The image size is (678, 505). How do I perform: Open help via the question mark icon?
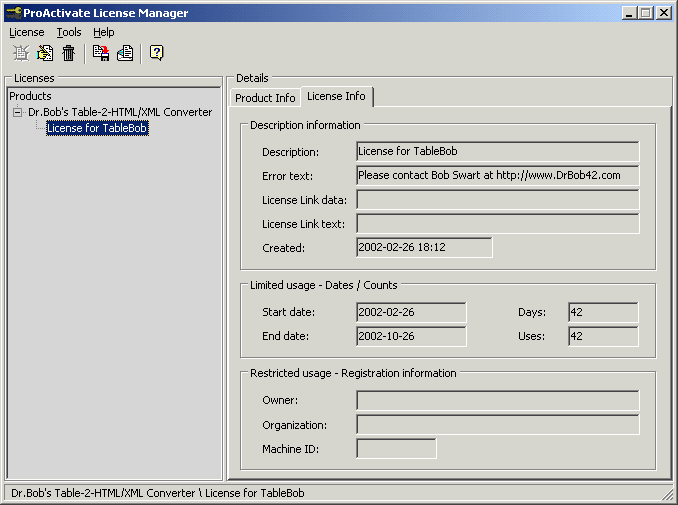(156, 53)
